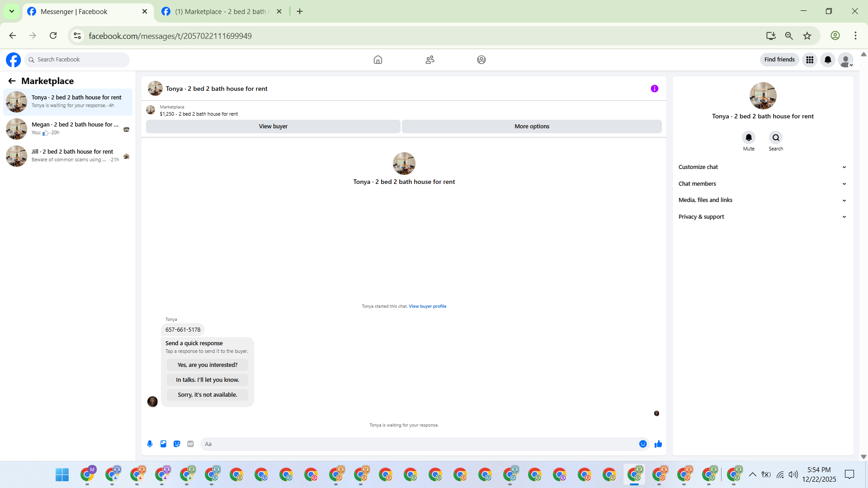Click View buyer profile link

427,306
